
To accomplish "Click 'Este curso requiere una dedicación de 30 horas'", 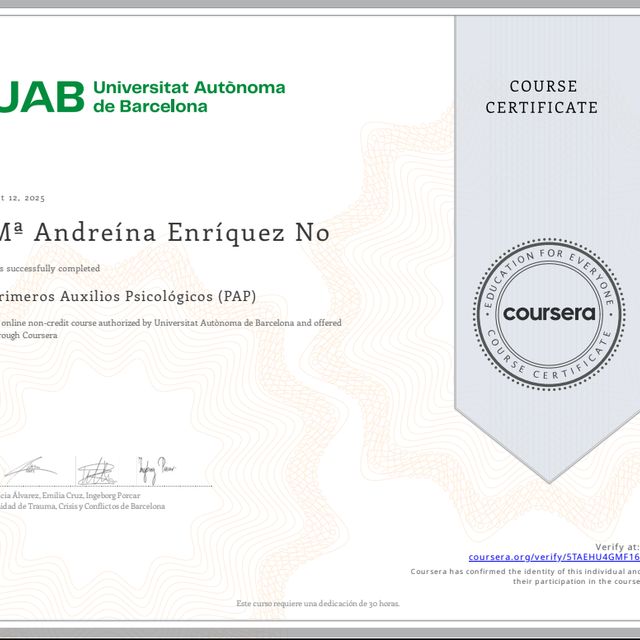I will click(x=318, y=603).
